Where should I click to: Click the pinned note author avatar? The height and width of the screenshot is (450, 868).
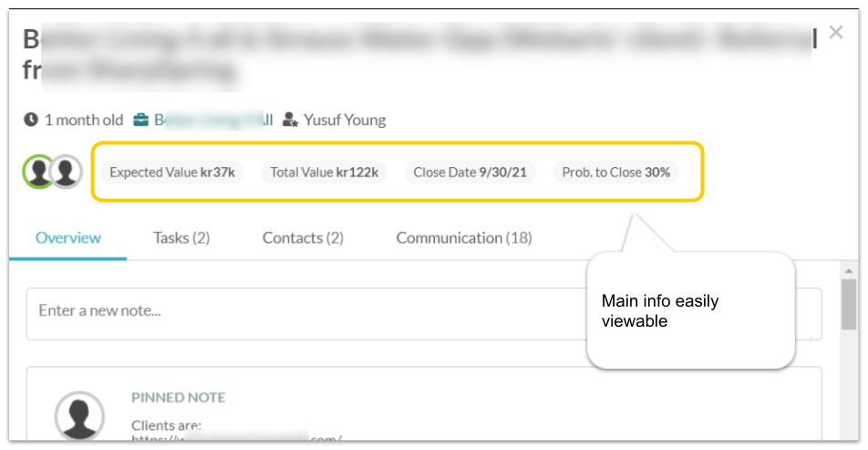[x=79, y=417]
